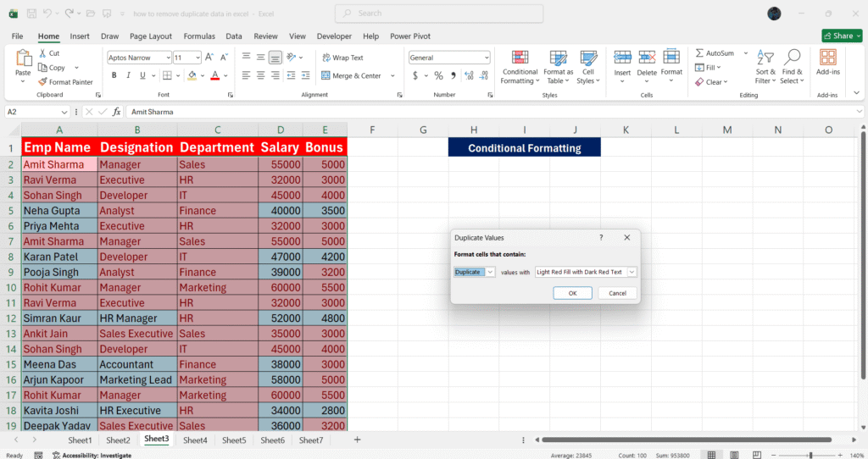
Task: Increase decimal places
Action: tap(470, 75)
